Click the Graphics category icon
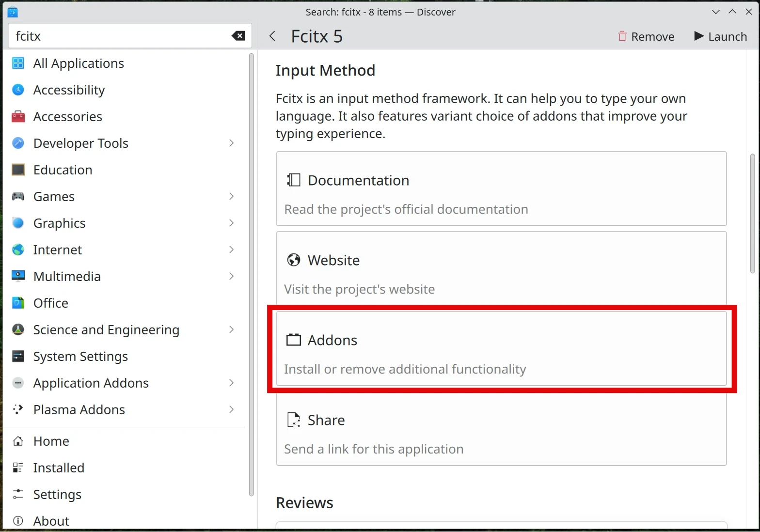Viewport: 760px width, 532px height. (x=18, y=223)
